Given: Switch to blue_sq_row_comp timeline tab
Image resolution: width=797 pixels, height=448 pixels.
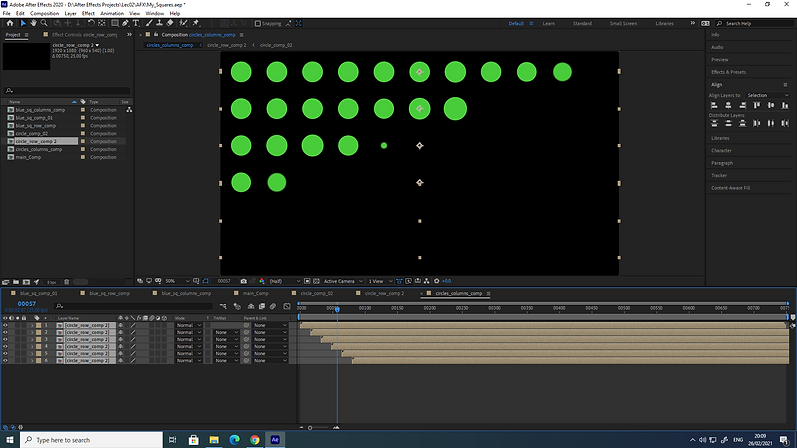Looking at the screenshot, I should point(109,293).
